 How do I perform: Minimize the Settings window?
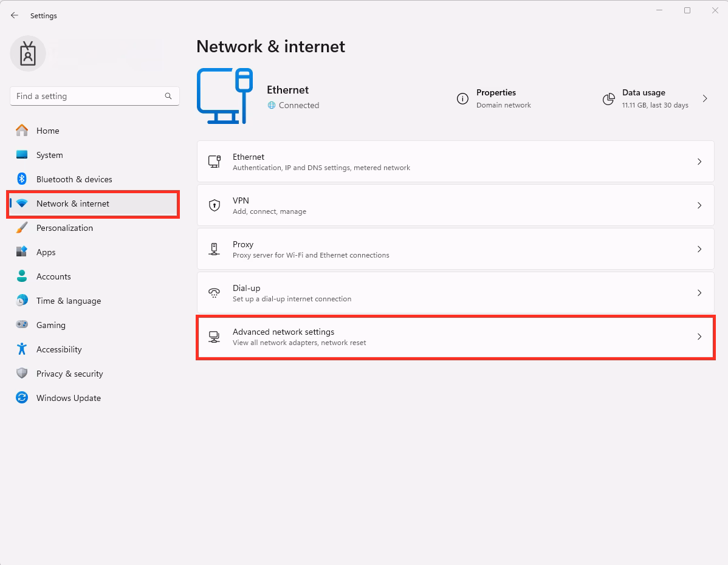coord(659,10)
